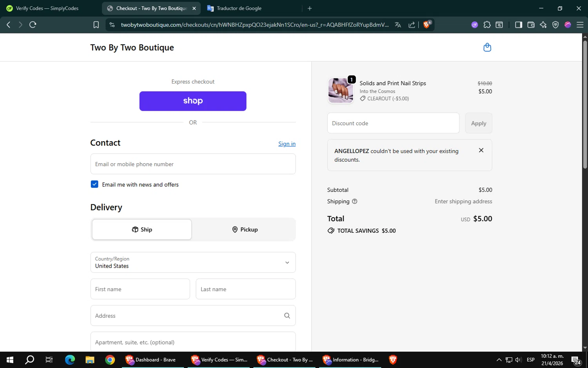Go forward to the next page
Screen dimensions: 588x368
20,25
